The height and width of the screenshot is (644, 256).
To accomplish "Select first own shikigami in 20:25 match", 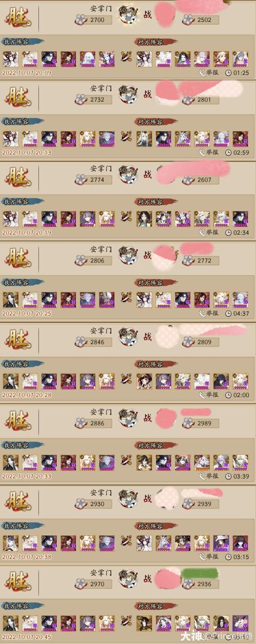I will pos(11,298).
